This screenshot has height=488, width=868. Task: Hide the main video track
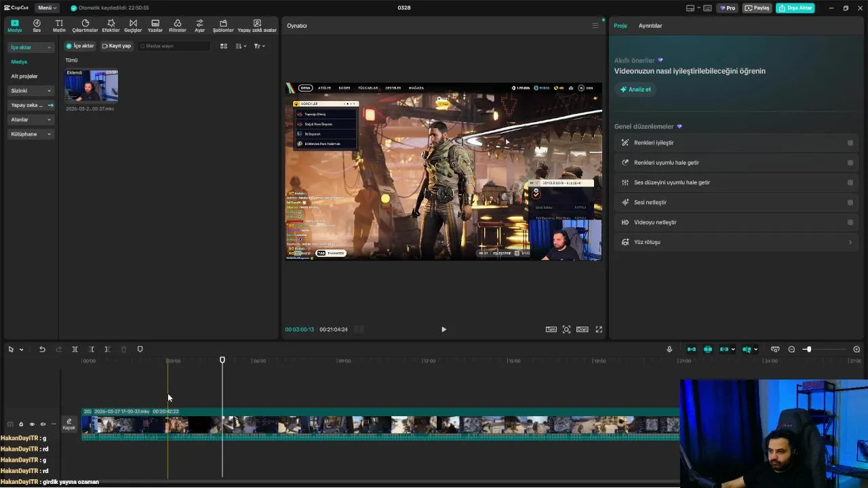point(32,424)
